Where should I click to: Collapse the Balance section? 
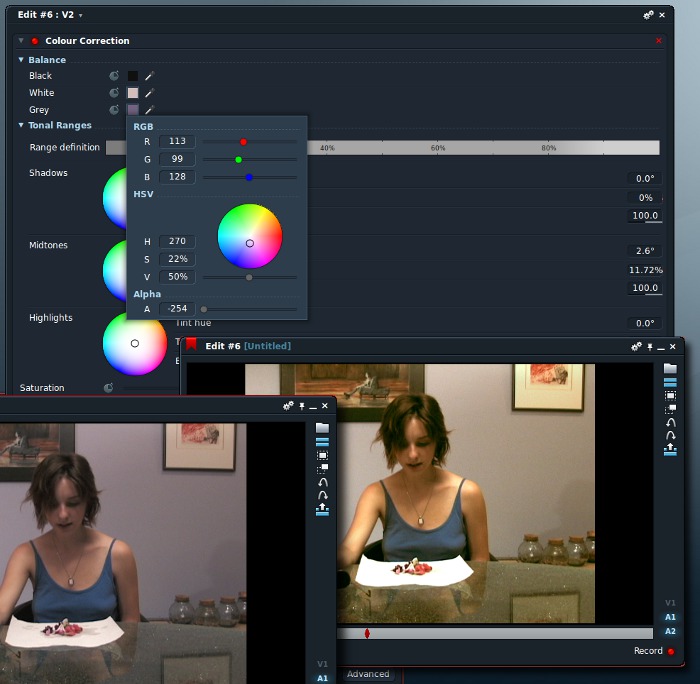(x=21, y=60)
